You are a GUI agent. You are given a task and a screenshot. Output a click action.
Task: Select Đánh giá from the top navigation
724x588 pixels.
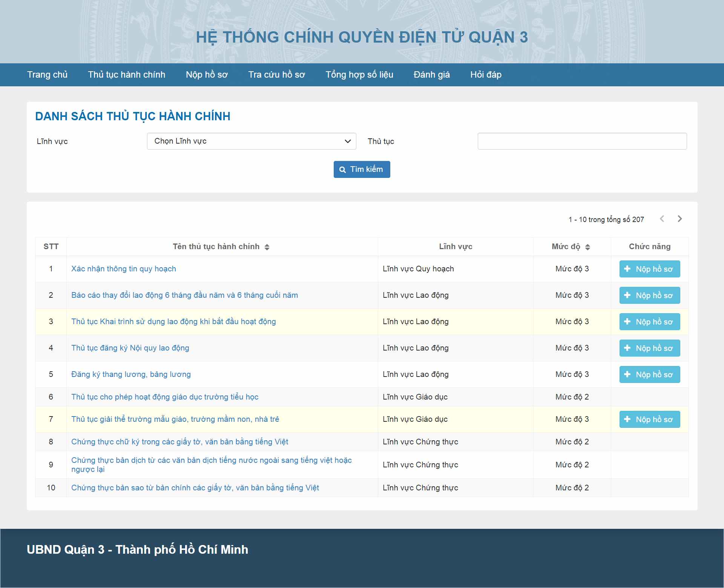point(431,75)
